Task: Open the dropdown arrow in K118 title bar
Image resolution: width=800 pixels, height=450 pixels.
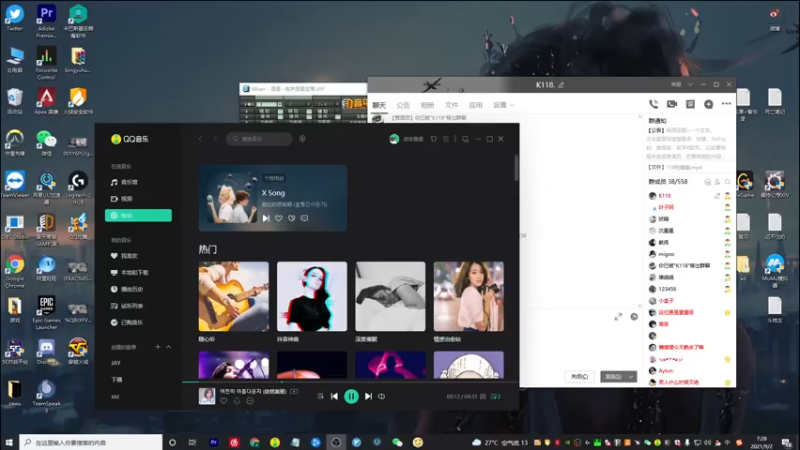Action: 690,85
